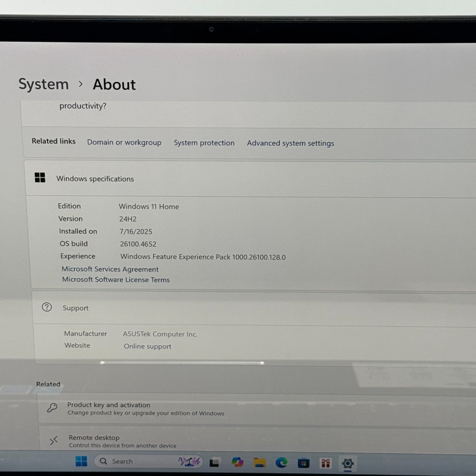Go back to System in the breadcrumb

[44, 84]
